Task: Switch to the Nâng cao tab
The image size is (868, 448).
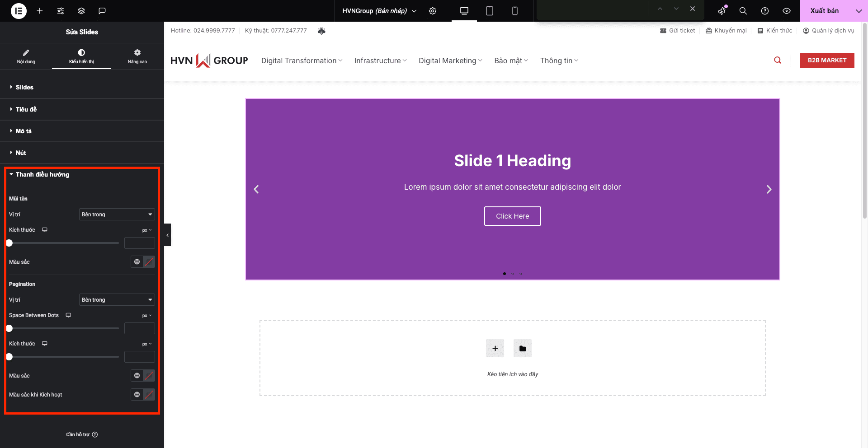Action: point(137,56)
